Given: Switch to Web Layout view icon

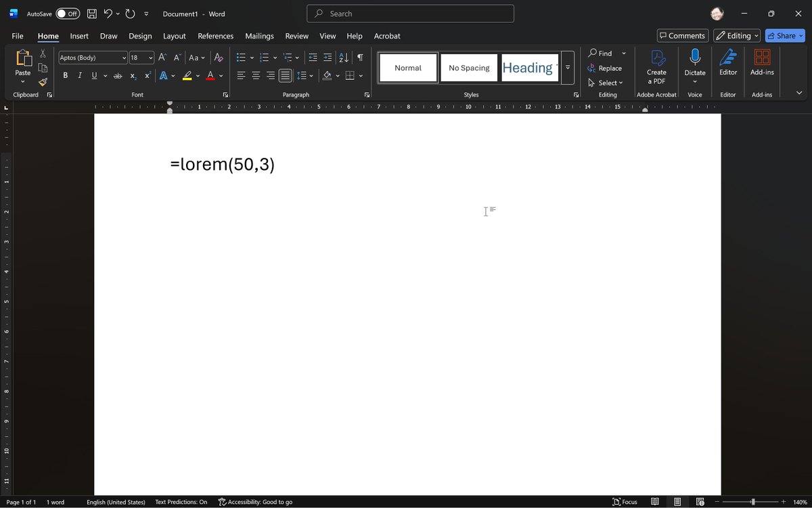Looking at the screenshot, I should pyautogui.click(x=700, y=502).
